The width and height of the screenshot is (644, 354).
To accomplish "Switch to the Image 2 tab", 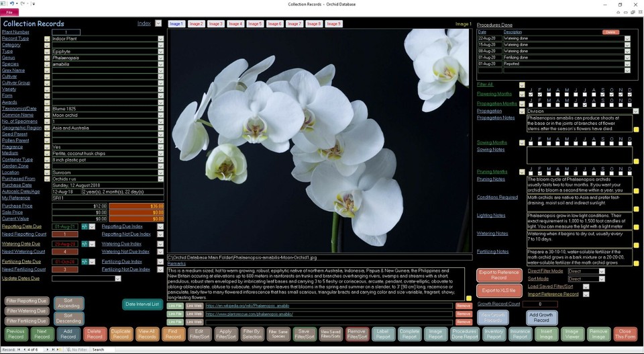I will click(196, 24).
